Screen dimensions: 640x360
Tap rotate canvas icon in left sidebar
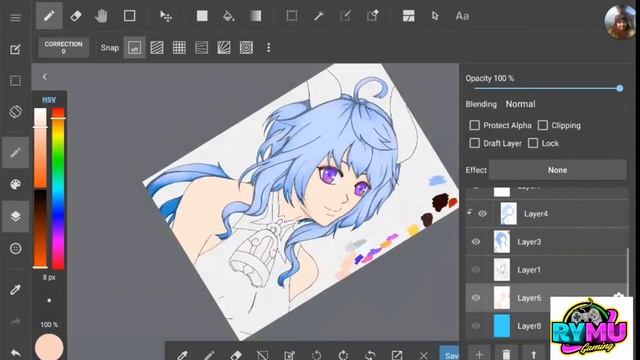point(16,112)
